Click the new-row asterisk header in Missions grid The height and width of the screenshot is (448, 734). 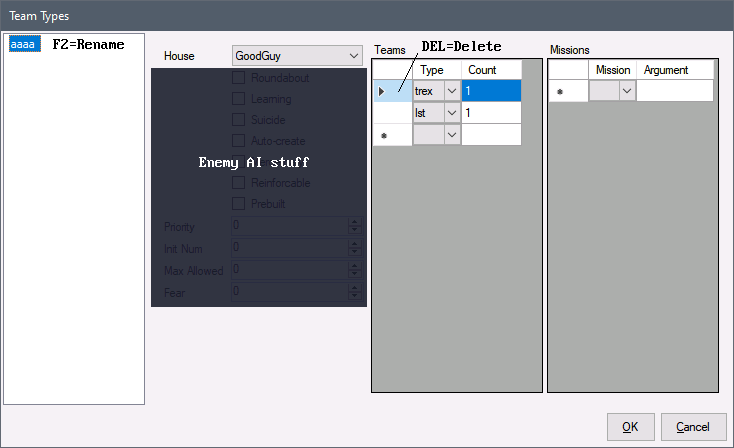point(568,91)
